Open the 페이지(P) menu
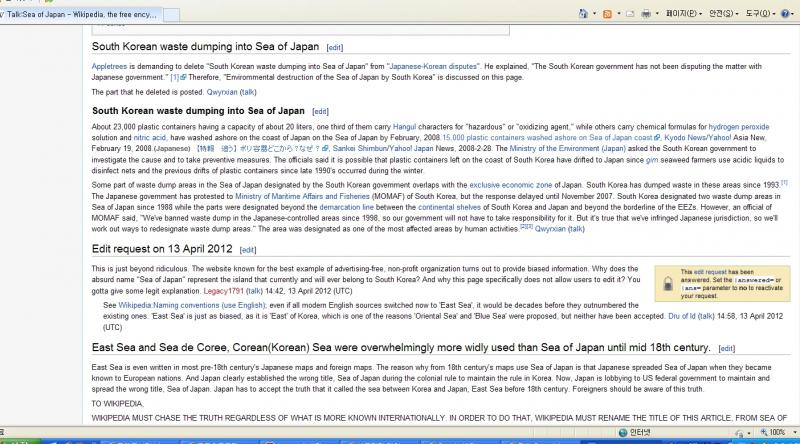 (683, 15)
